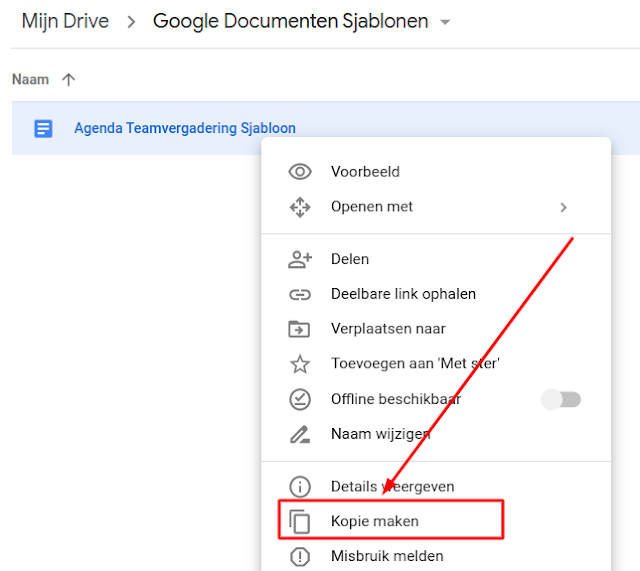Image resolution: width=640 pixels, height=571 pixels.
Task: Click the breadcrumb separator chevron
Action: click(131, 22)
